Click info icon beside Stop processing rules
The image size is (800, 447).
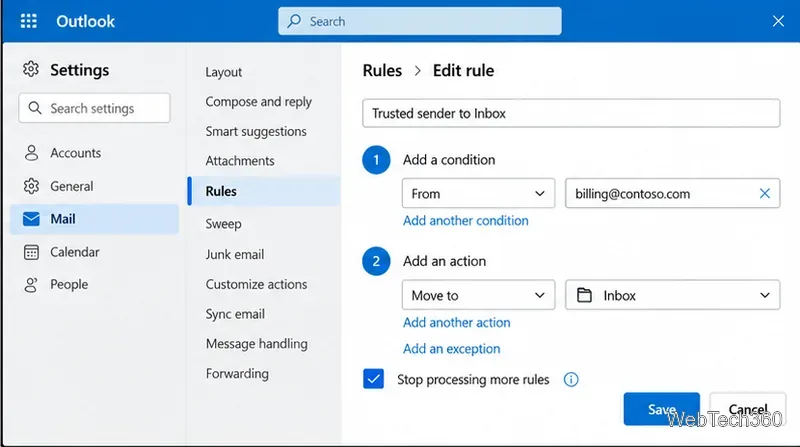[571, 379]
